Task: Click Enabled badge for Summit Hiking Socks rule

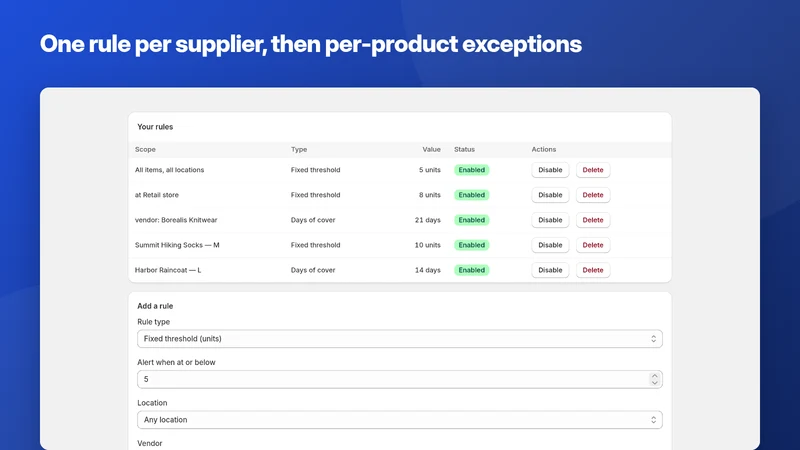Action: [x=471, y=245]
